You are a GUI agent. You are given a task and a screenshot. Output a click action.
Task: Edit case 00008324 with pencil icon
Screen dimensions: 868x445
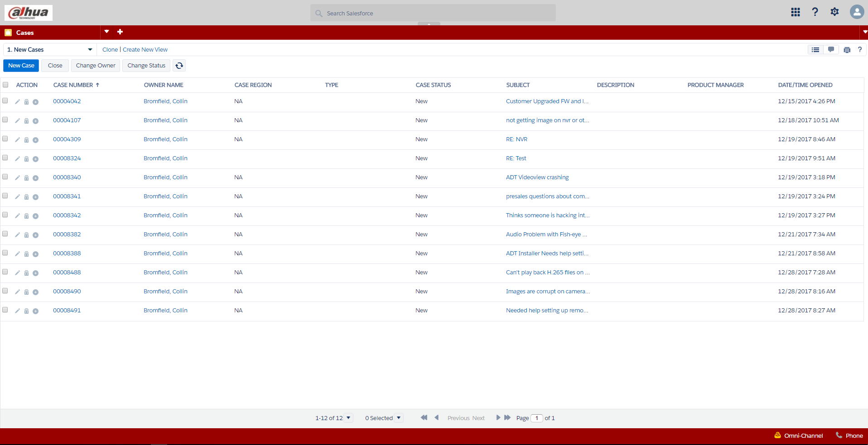[17, 159]
